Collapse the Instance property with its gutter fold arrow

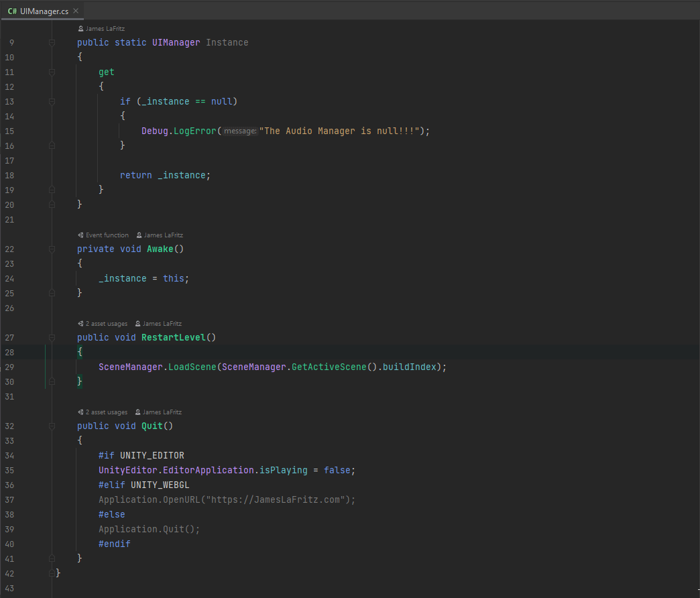pyautogui.click(x=52, y=42)
